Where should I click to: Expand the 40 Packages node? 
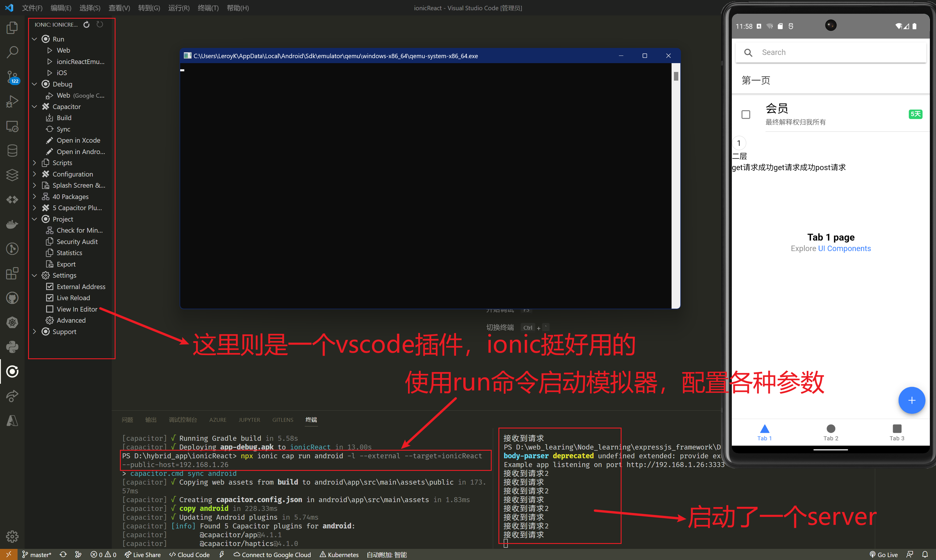[34, 197]
